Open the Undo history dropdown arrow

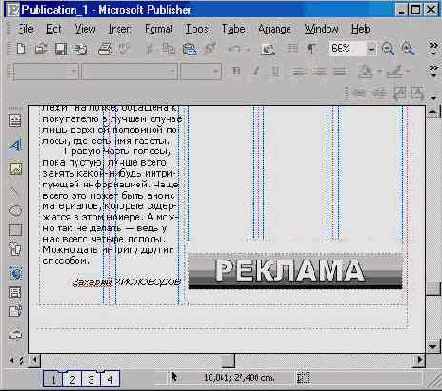point(248,50)
